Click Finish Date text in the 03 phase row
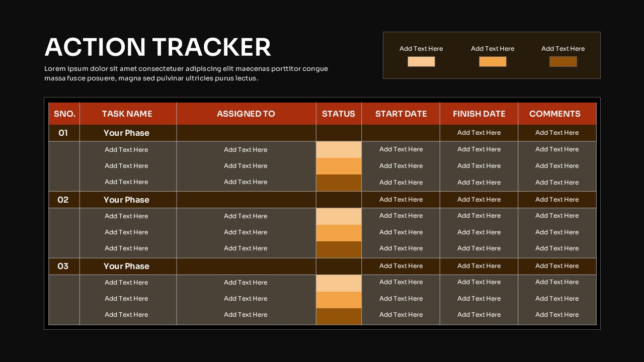This screenshot has height=362, width=644. [x=479, y=266]
